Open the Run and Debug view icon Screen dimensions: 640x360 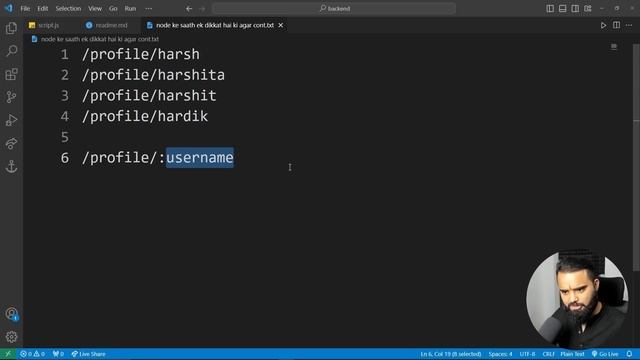[11, 120]
